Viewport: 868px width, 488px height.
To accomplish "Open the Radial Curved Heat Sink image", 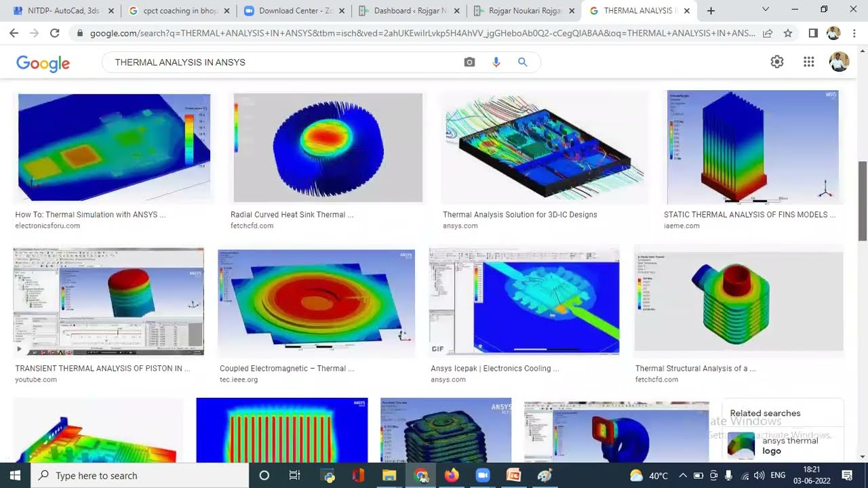I will tap(328, 147).
